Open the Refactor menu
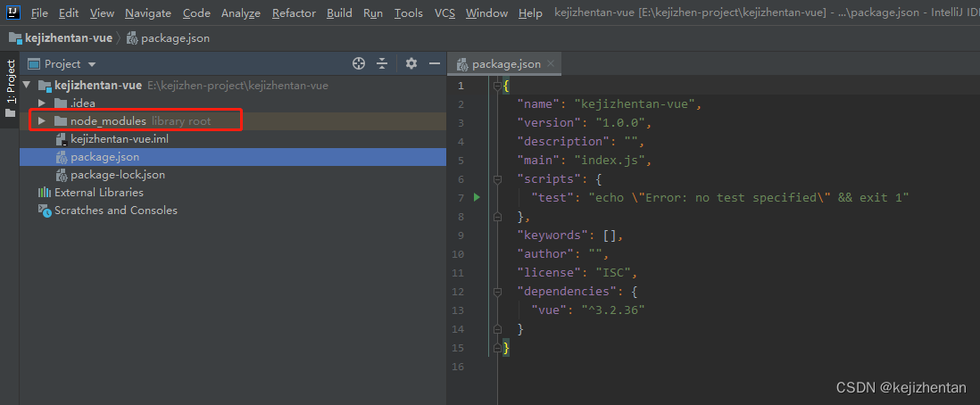980x405 pixels. click(x=294, y=12)
